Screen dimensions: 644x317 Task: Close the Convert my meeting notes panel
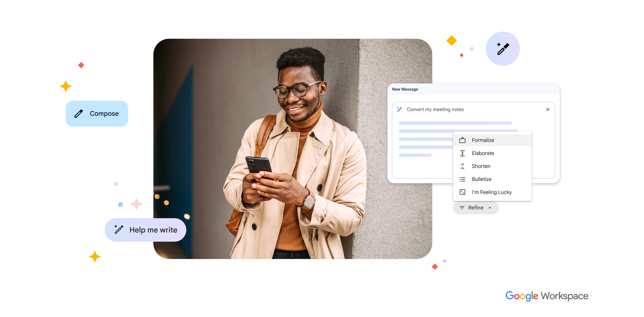tap(547, 110)
